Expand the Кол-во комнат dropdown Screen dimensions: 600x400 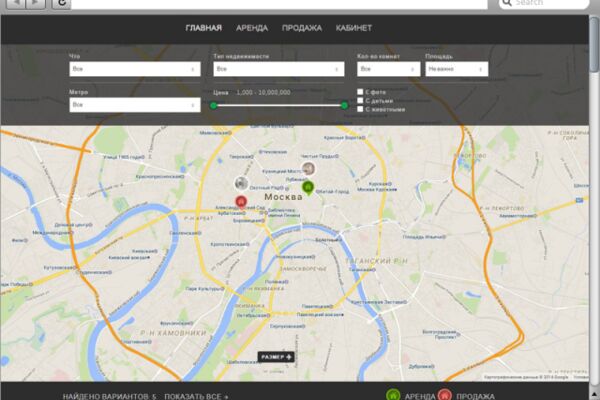[388, 69]
